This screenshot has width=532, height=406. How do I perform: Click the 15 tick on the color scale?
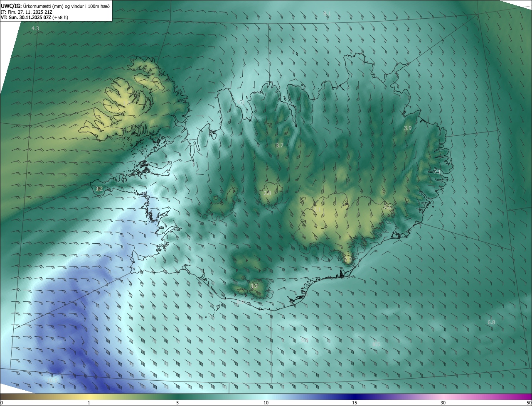click(x=355, y=403)
